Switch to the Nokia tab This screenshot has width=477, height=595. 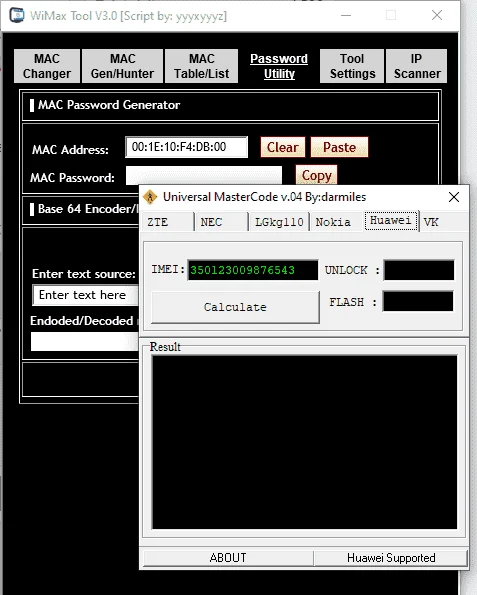point(336,222)
